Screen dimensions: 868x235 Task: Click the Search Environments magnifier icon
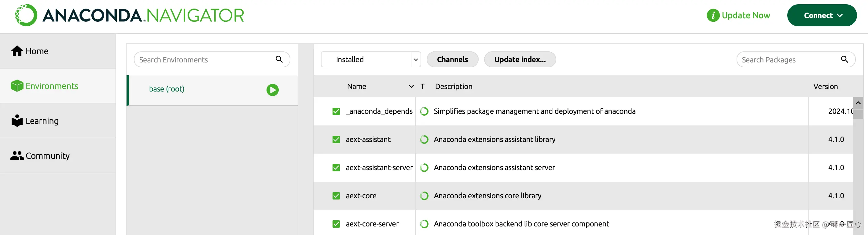[279, 59]
